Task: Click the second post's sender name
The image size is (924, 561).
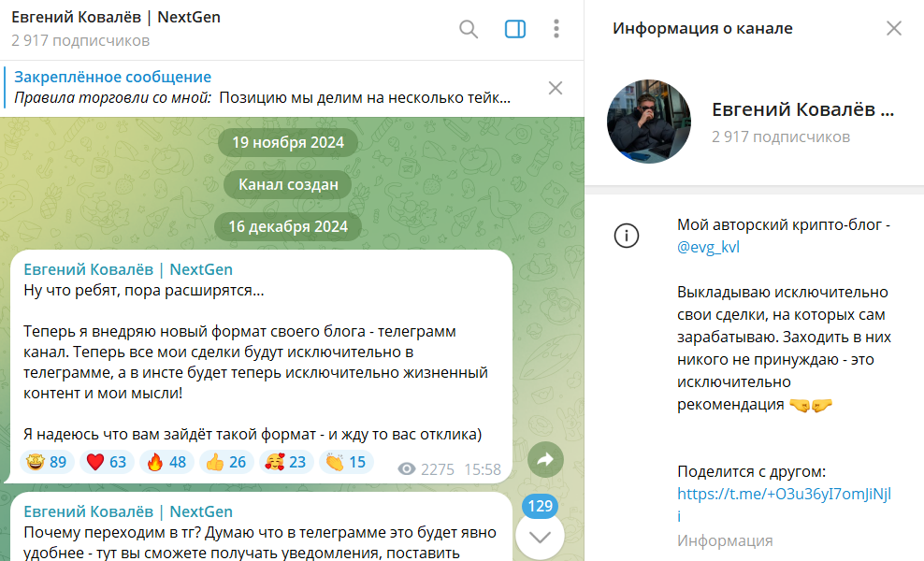Action: click(128, 511)
